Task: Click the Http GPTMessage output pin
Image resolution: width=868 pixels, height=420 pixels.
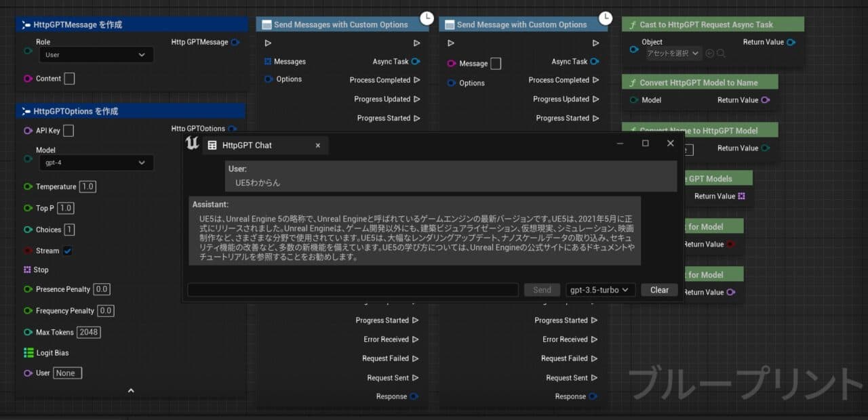Action: pyautogui.click(x=235, y=42)
